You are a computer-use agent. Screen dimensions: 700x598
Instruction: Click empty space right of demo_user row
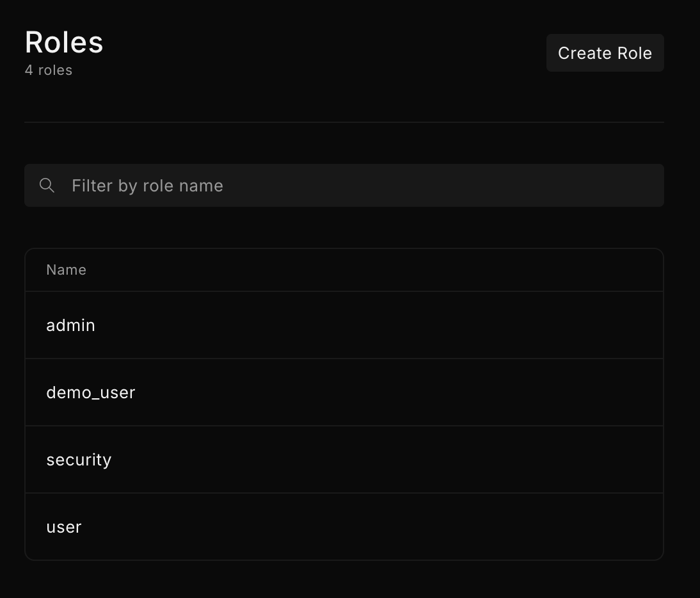tap(480, 392)
